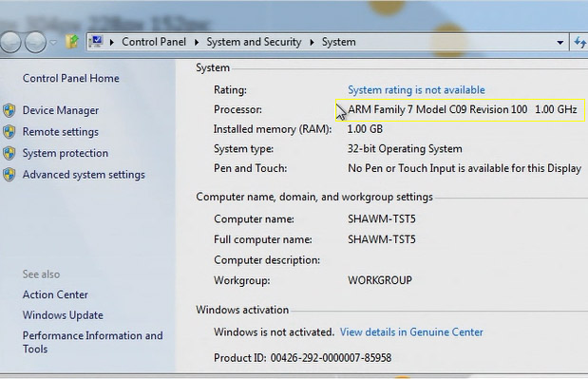Screen dimensions: 588x379
Task: Open Remote settings
Action: [x=61, y=132]
